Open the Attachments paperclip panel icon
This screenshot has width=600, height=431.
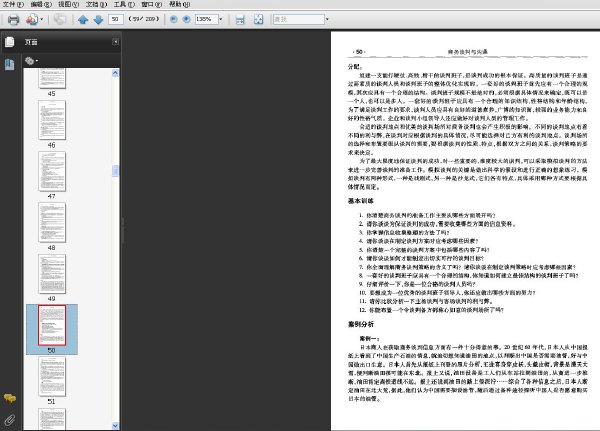[10, 420]
